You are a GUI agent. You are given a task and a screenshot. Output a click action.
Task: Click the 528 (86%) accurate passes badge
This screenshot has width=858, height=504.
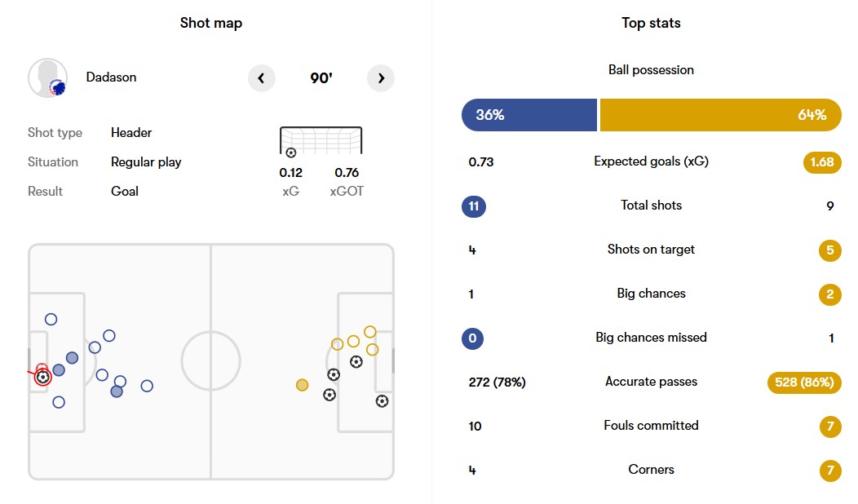pos(804,382)
